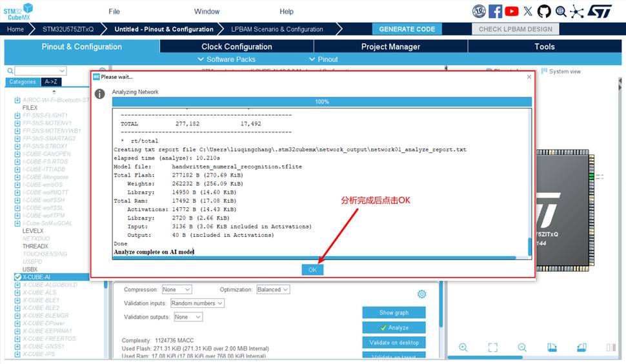626x364 pixels.
Task: Expand the Pinout dropdown menu
Action: click(x=323, y=59)
